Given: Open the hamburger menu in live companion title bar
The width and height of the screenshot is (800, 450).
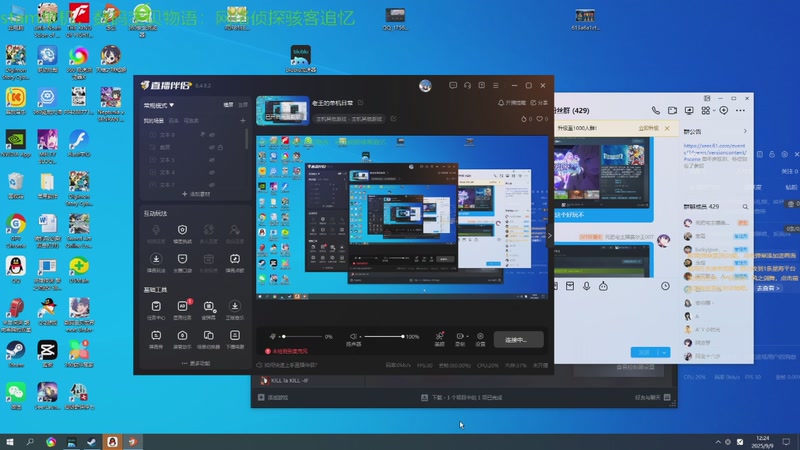Looking at the screenshot, I should (496, 86).
